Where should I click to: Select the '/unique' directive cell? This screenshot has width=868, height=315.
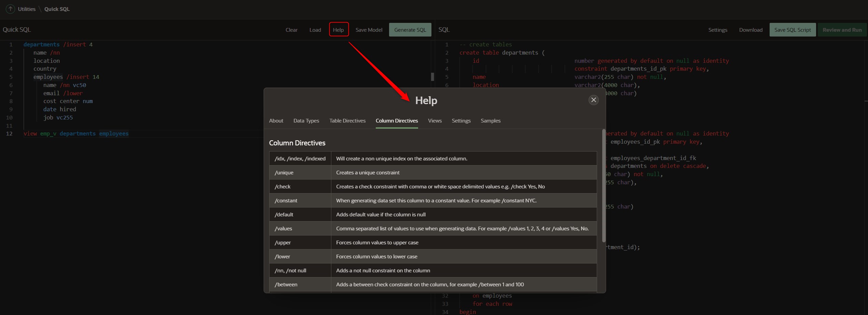[x=300, y=173]
